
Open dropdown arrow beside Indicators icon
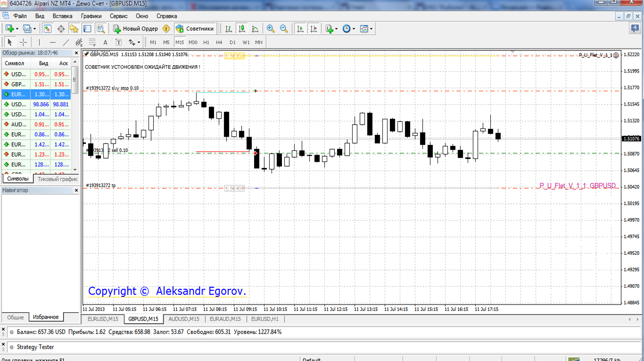click(x=337, y=29)
